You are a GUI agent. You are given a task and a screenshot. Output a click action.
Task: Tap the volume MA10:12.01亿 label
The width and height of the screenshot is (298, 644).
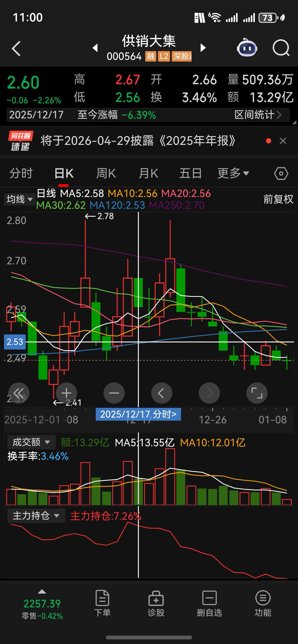click(213, 443)
